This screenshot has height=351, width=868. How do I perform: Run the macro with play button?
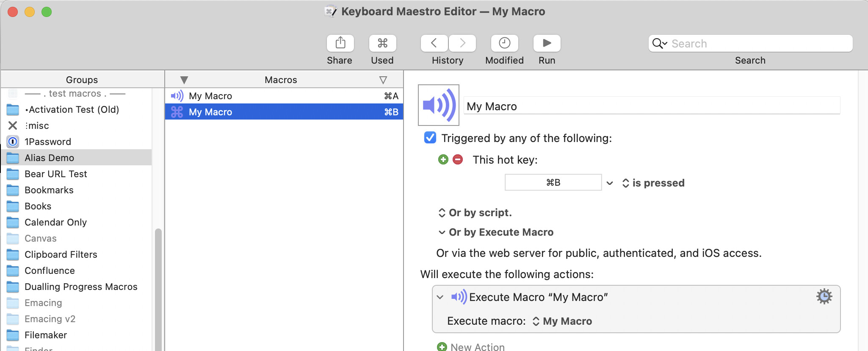547,43
